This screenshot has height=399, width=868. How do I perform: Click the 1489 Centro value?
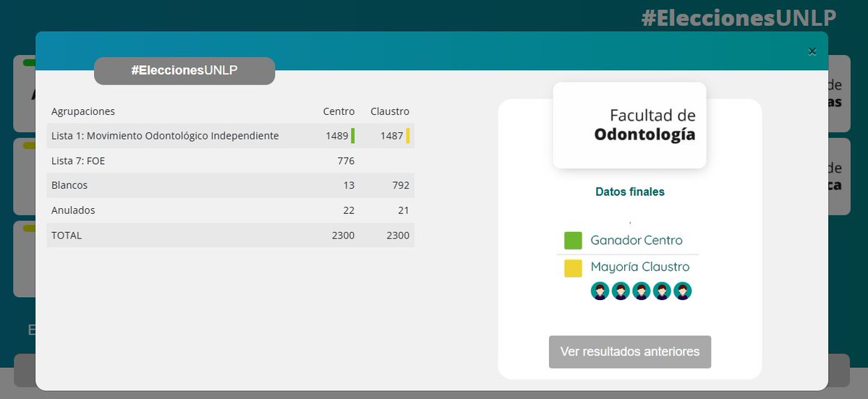pos(336,136)
